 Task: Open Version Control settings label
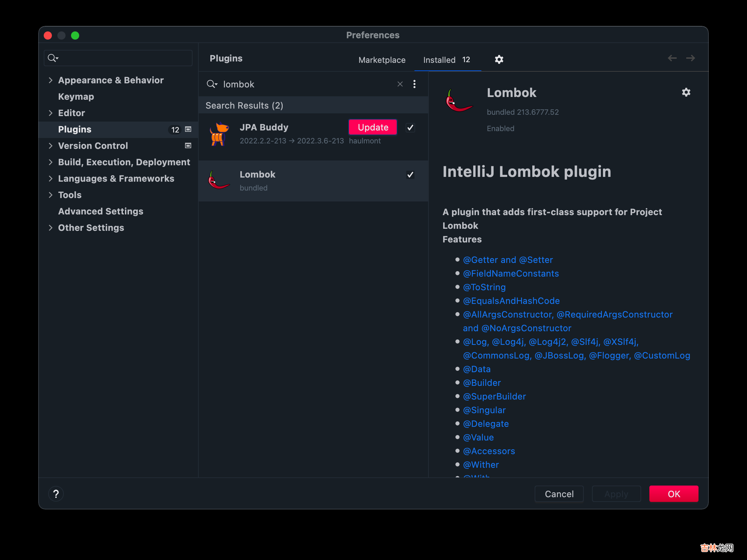(x=93, y=146)
